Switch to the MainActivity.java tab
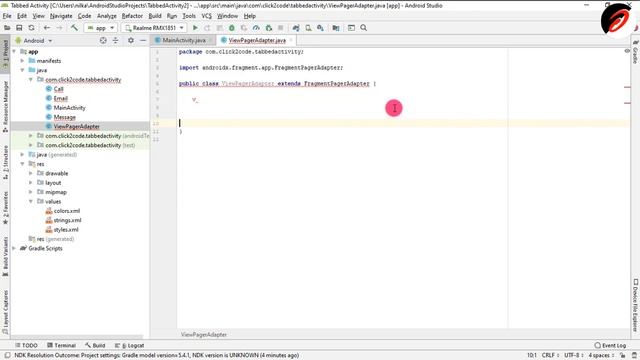The width and height of the screenshot is (640, 360). pyautogui.click(x=184, y=40)
